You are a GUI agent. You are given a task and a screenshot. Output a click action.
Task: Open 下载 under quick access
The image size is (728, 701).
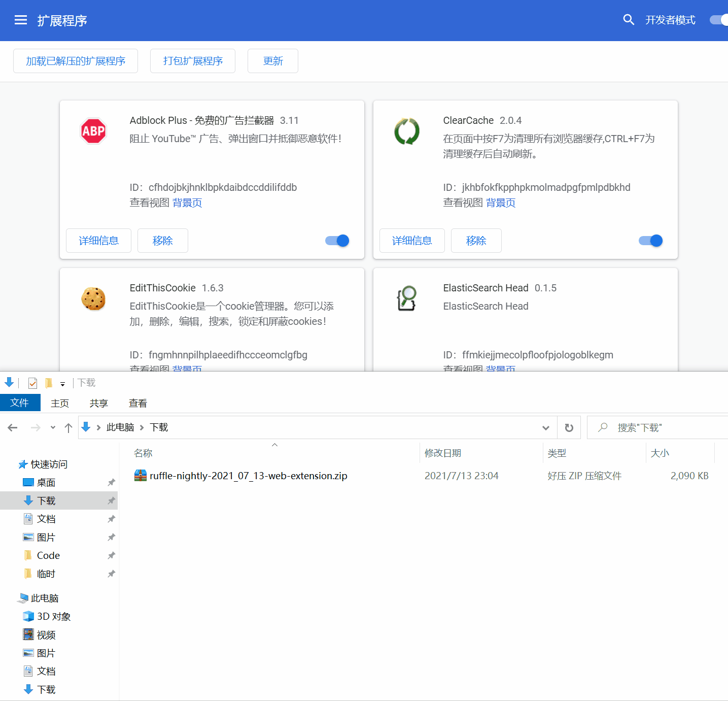pos(46,500)
